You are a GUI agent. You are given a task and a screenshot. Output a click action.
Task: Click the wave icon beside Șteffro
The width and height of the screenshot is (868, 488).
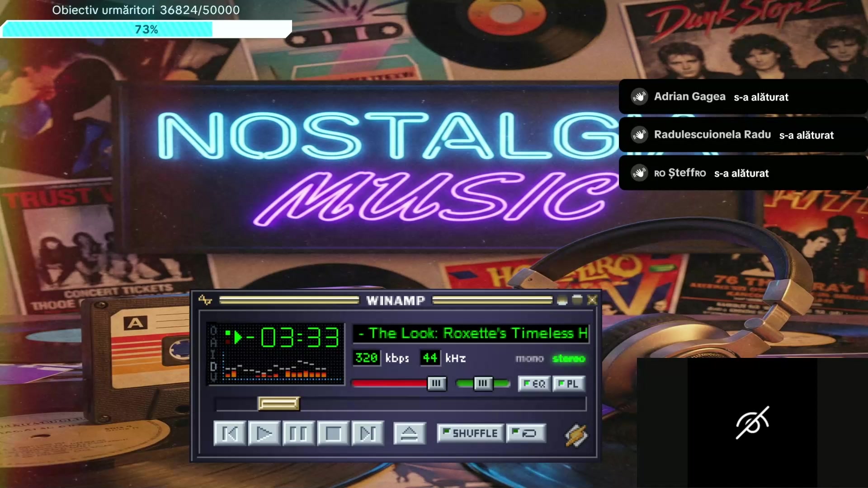(x=640, y=173)
